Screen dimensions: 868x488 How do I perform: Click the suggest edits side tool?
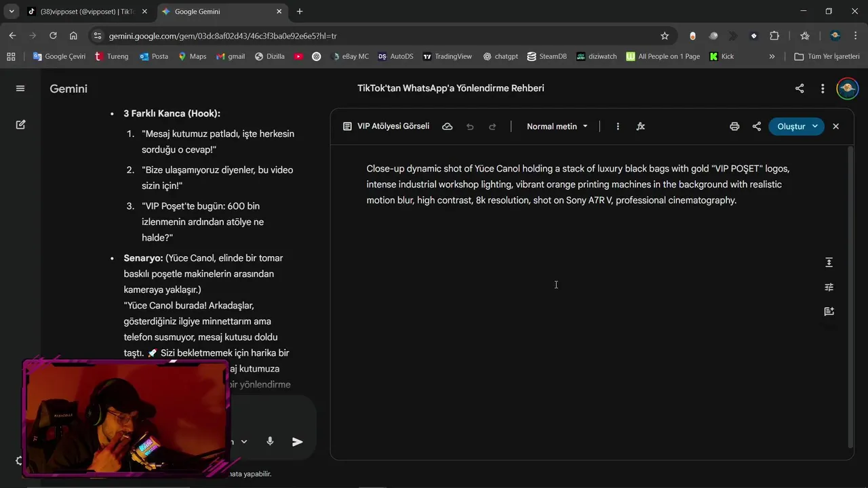pos(829,312)
